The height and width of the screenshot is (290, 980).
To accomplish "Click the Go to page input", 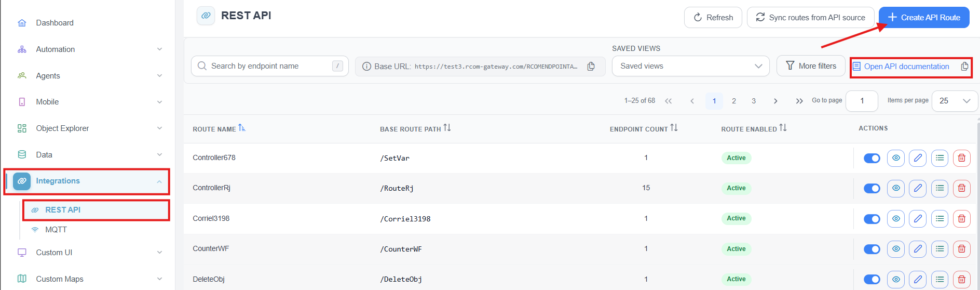I will pos(862,101).
